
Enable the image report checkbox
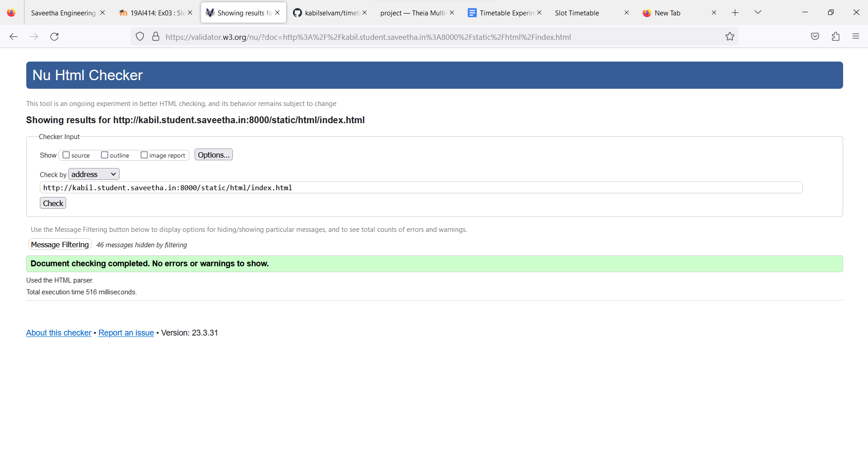[x=144, y=155]
